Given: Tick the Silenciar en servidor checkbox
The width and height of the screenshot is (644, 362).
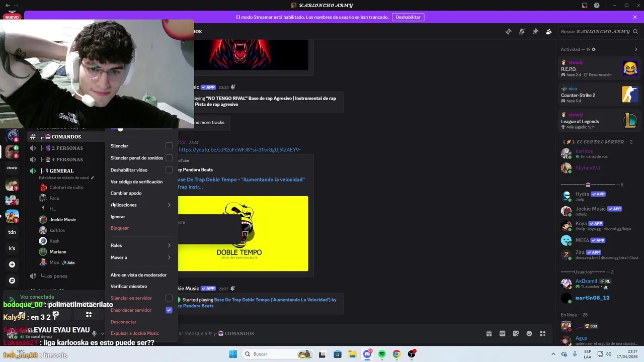Looking at the screenshot, I should (169, 298).
